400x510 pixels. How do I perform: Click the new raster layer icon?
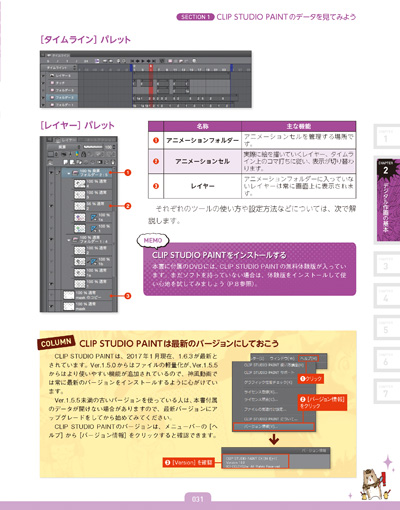(65, 162)
